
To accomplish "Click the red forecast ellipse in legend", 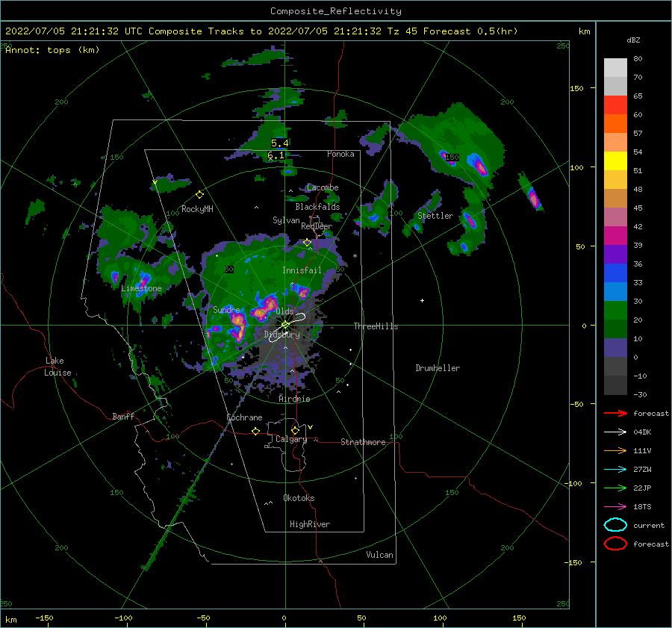I will click(x=615, y=544).
